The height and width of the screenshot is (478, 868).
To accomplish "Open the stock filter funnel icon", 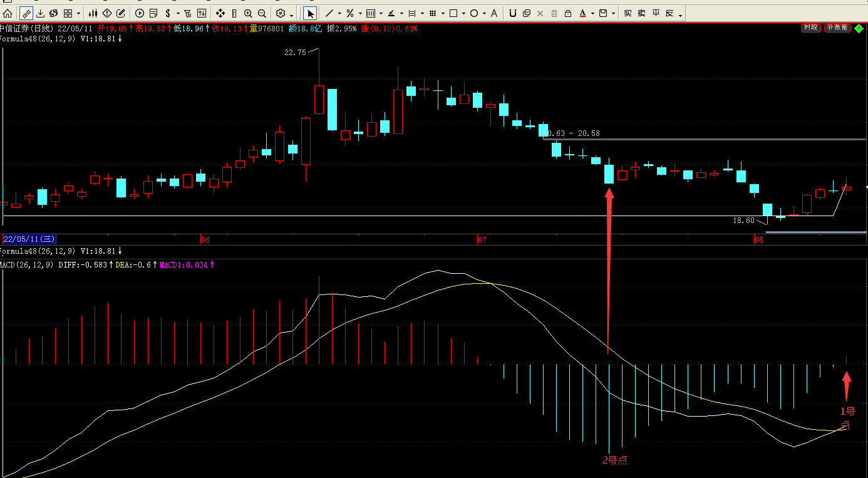I will pyautogui.click(x=187, y=13).
